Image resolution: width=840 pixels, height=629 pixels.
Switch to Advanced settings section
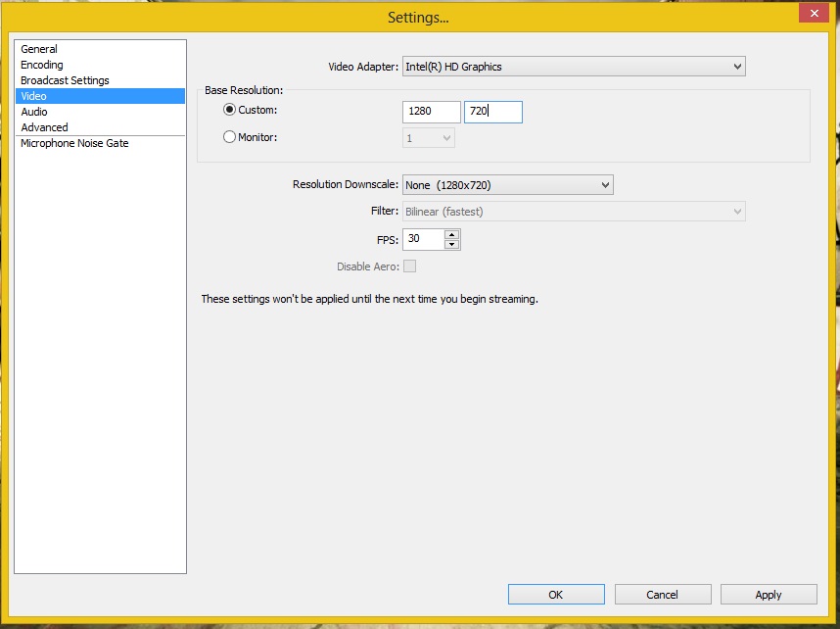(44, 127)
